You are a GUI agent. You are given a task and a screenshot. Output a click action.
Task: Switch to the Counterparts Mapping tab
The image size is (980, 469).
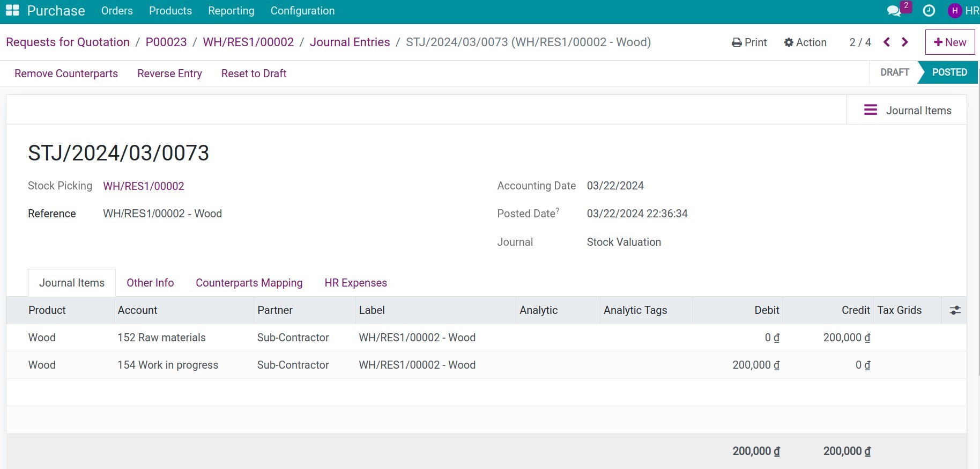pos(249,283)
